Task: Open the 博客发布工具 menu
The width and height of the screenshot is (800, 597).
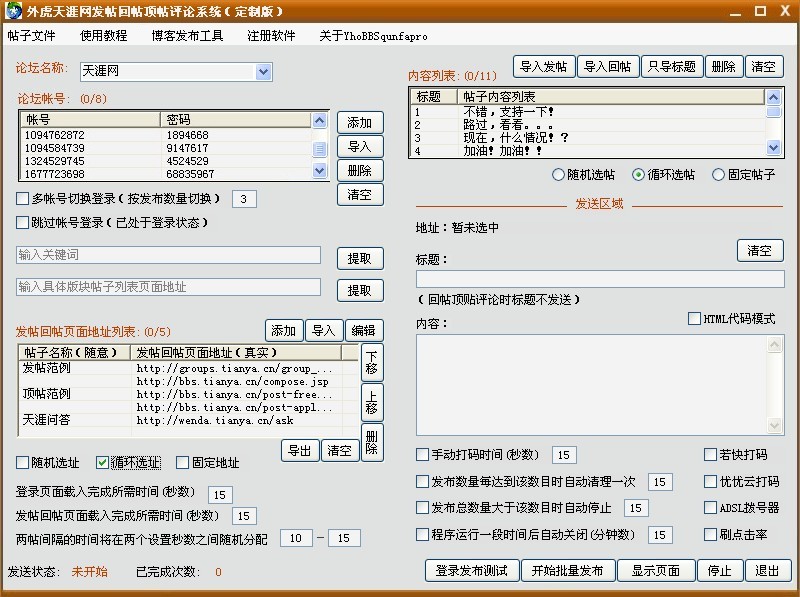Action: 187,36
